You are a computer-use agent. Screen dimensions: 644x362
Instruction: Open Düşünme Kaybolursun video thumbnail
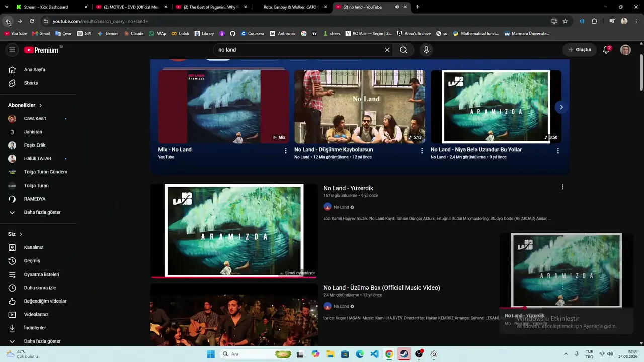[360, 107]
